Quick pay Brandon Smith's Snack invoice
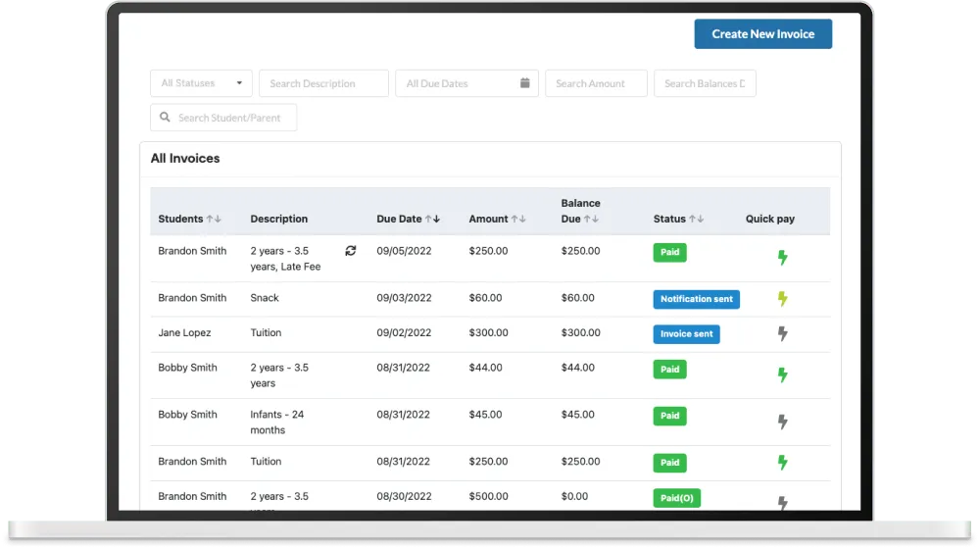 click(x=782, y=299)
